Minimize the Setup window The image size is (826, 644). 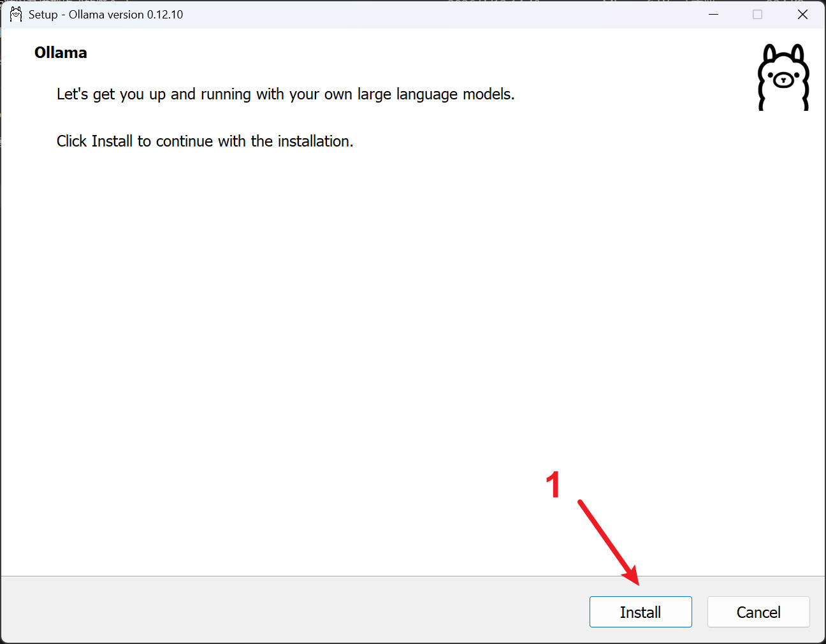point(714,14)
